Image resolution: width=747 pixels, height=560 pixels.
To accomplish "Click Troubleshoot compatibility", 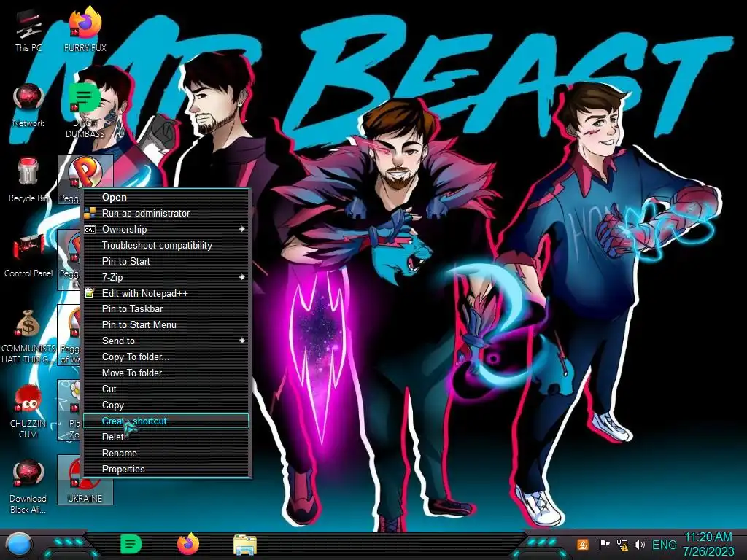I will tap(166, 245).
